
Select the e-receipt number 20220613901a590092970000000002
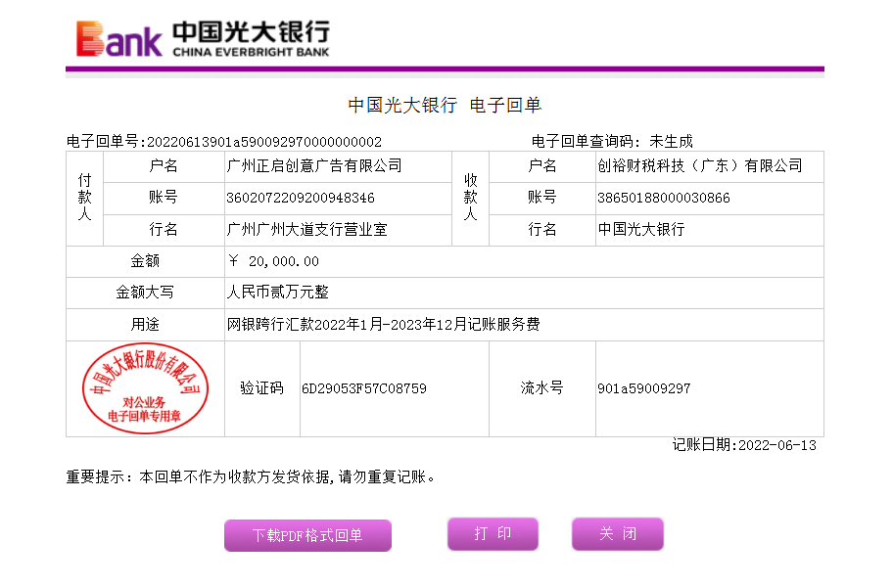[x=264, y=142]
